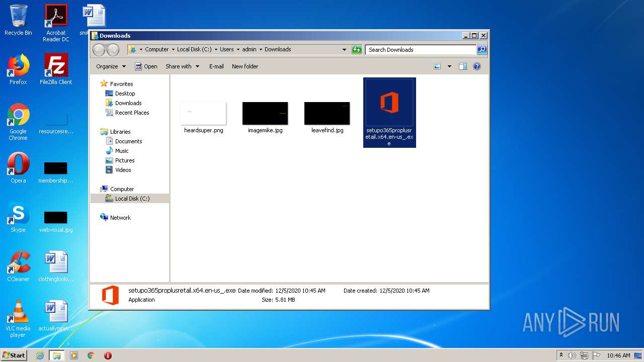Screen dimensions: 644x362
Task: Select resourcesre file on desktop
Action: 56,124
